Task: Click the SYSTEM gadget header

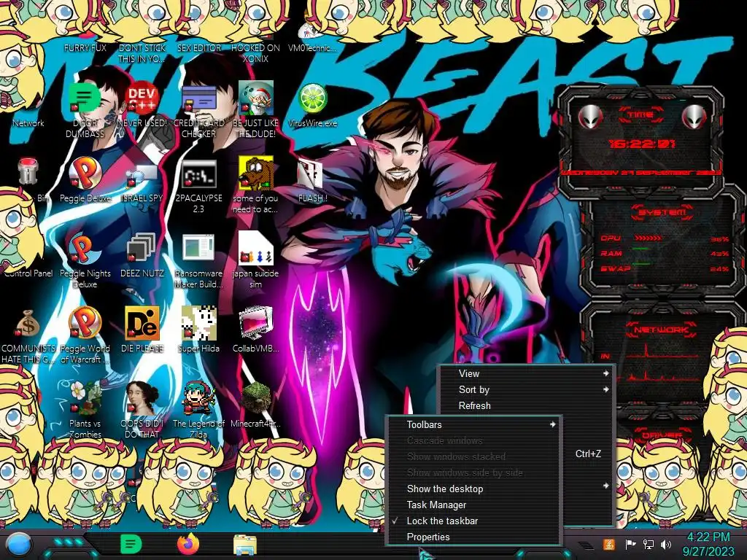Action: (662, 212)
